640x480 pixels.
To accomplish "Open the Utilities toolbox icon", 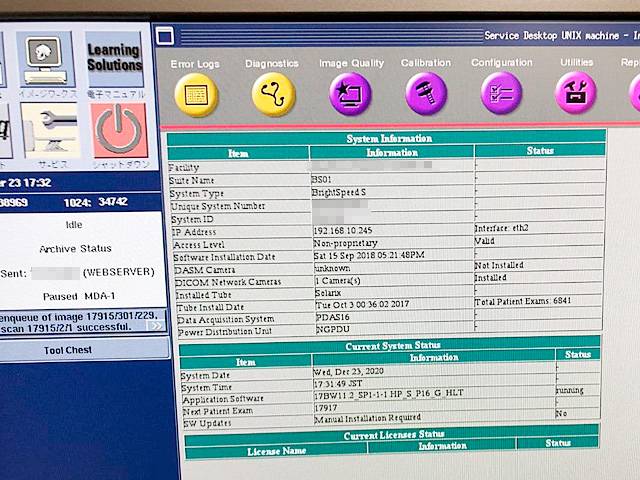I will click(x=576, y=93).
